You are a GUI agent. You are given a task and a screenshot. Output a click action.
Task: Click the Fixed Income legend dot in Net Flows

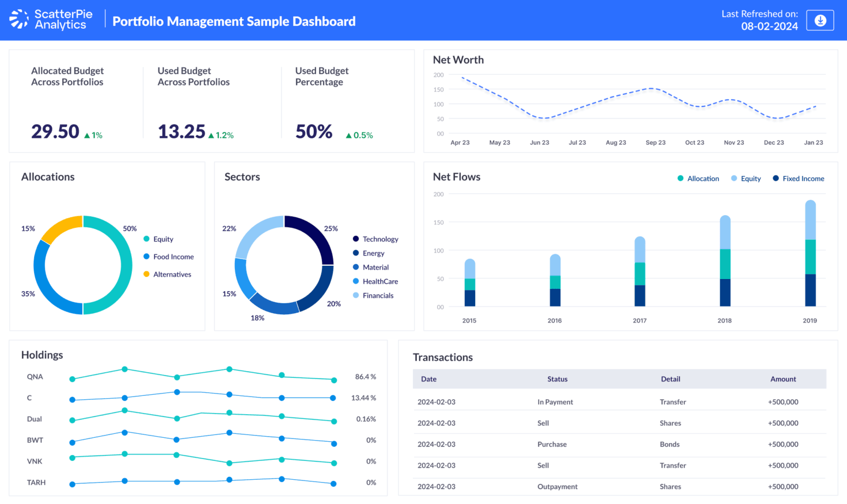[x=775, y=178]
